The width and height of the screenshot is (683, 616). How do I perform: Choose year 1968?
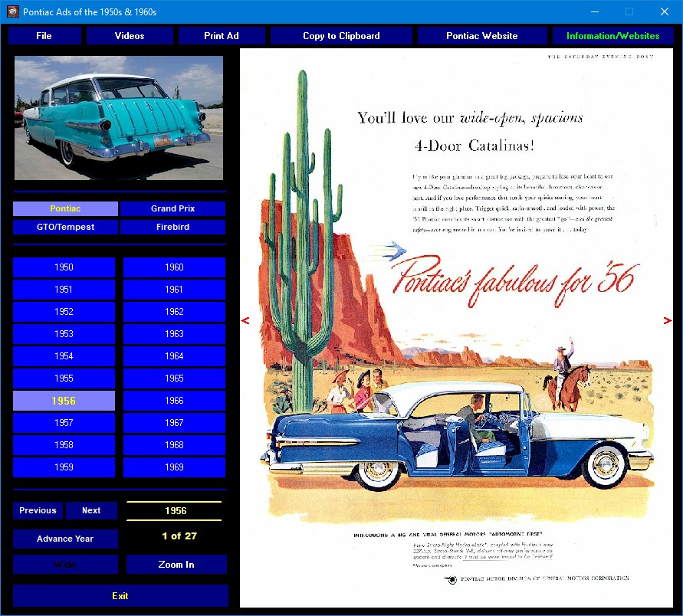coord(174,445)
